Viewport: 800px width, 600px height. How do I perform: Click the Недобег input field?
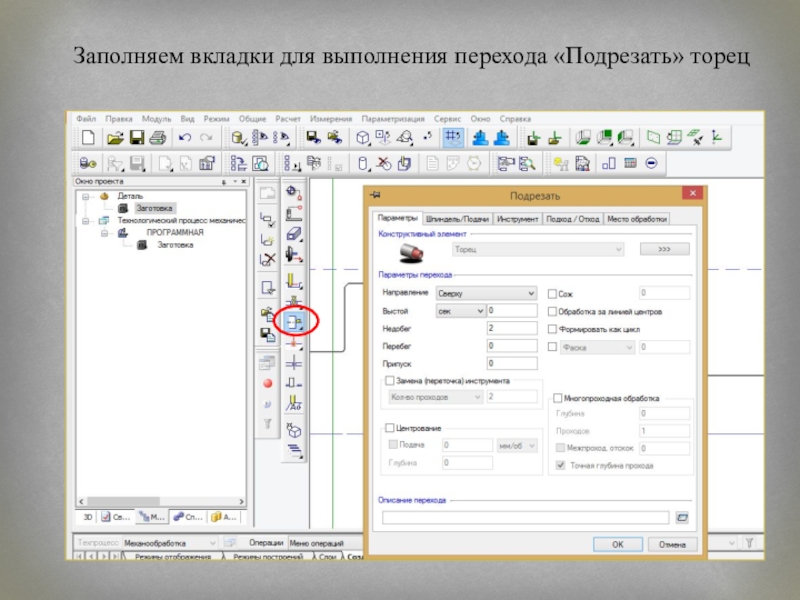[x=511, y=328]
